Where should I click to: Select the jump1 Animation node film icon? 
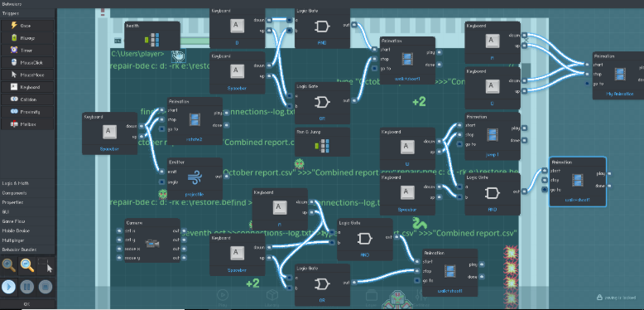click(492, 134)
